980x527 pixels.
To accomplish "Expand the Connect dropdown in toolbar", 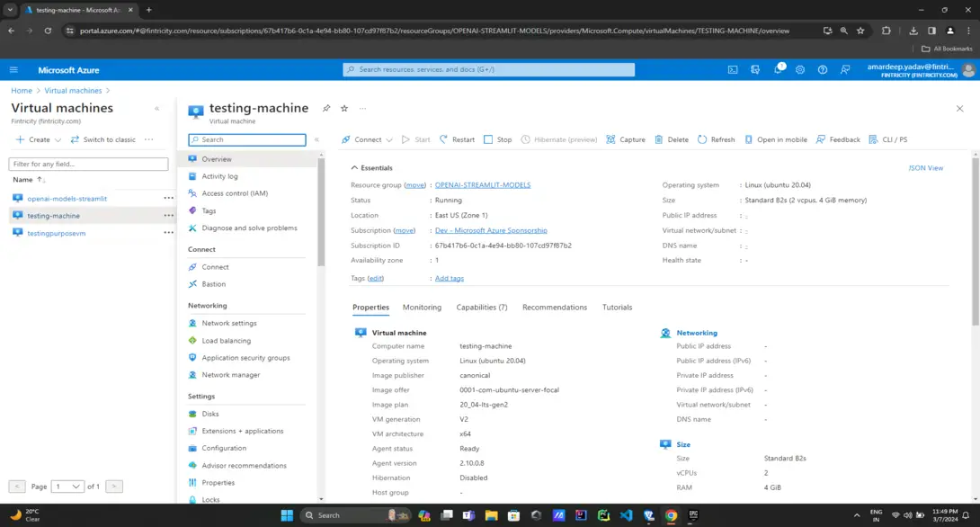I will pyautogui.click(x=388, y=140).
